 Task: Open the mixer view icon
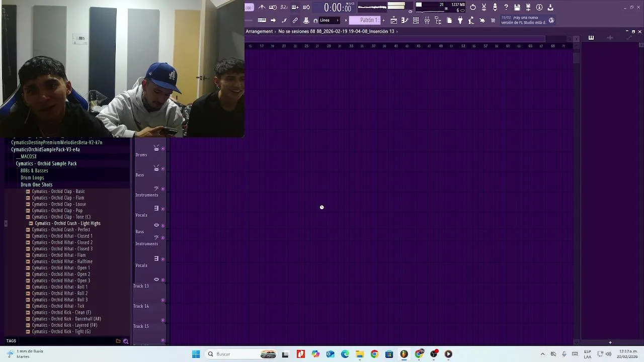point(427,20)
